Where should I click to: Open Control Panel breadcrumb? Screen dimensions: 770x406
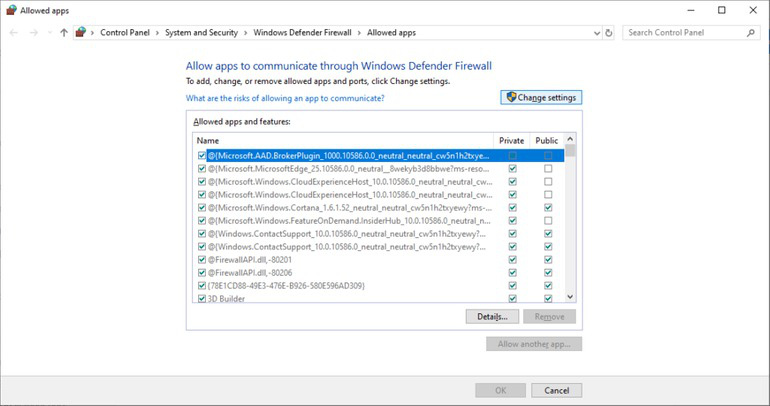[x=125, y=32]
